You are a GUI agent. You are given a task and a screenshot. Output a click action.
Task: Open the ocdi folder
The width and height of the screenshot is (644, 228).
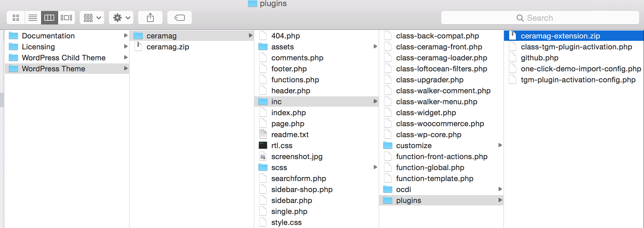441,189
